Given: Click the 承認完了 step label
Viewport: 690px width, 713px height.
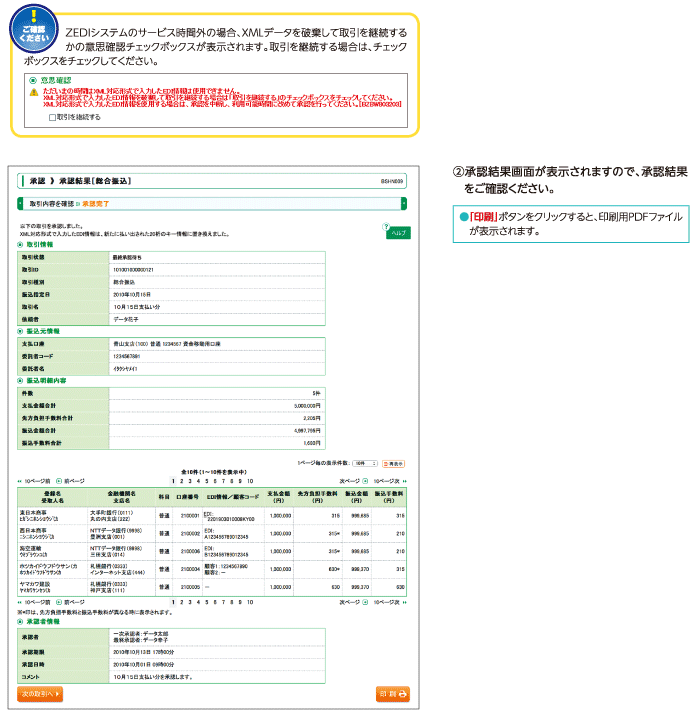Looking at the screenshot, I should click(96, 204).
